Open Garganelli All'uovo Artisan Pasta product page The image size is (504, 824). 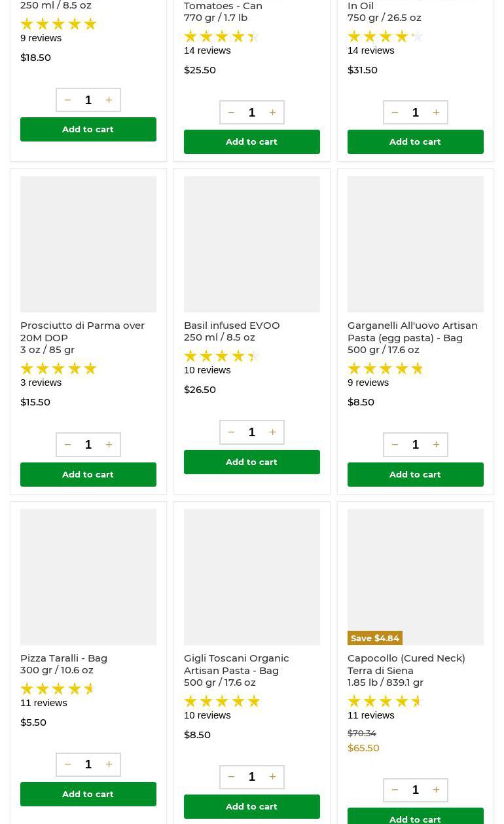[x=412, y=331]
